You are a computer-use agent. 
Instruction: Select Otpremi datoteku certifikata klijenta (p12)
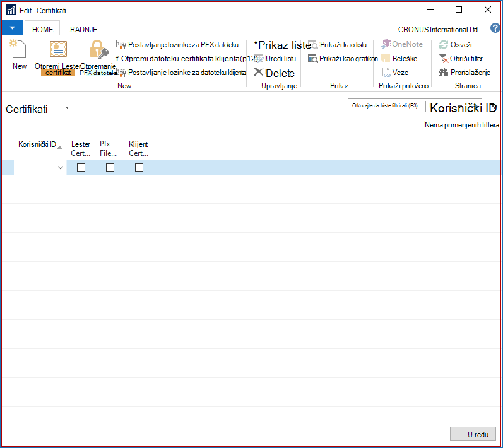coord(186,59)
